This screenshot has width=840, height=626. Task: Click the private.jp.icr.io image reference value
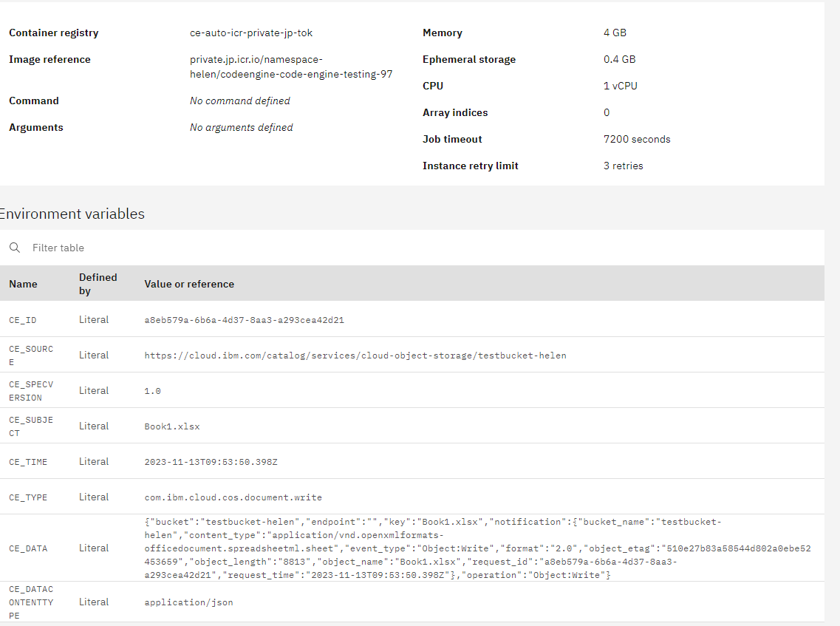pyautogui.click(x=291, y=67)
